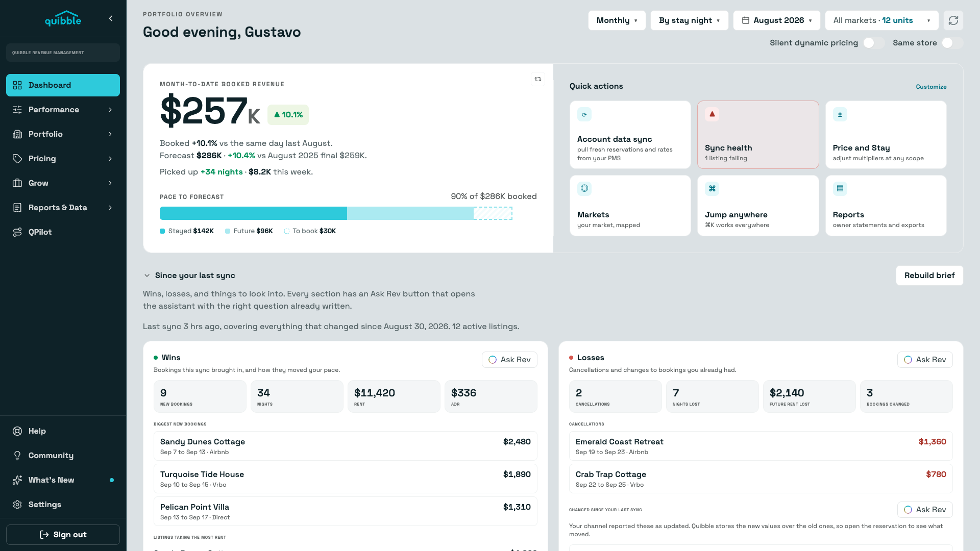Click the What's New notification dot
Image resolution: width=980 pixels, height=551 pixels.
pyautogui.click(x=112, y=480)
